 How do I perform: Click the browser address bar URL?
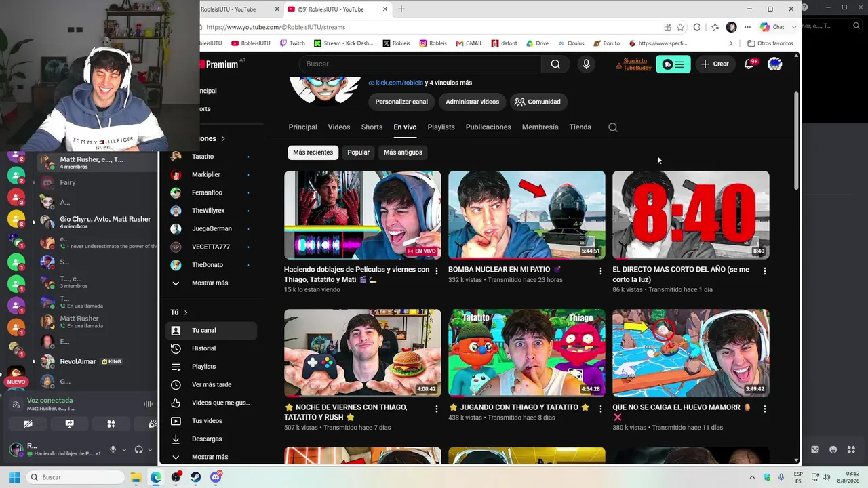(x=276, y=27)
